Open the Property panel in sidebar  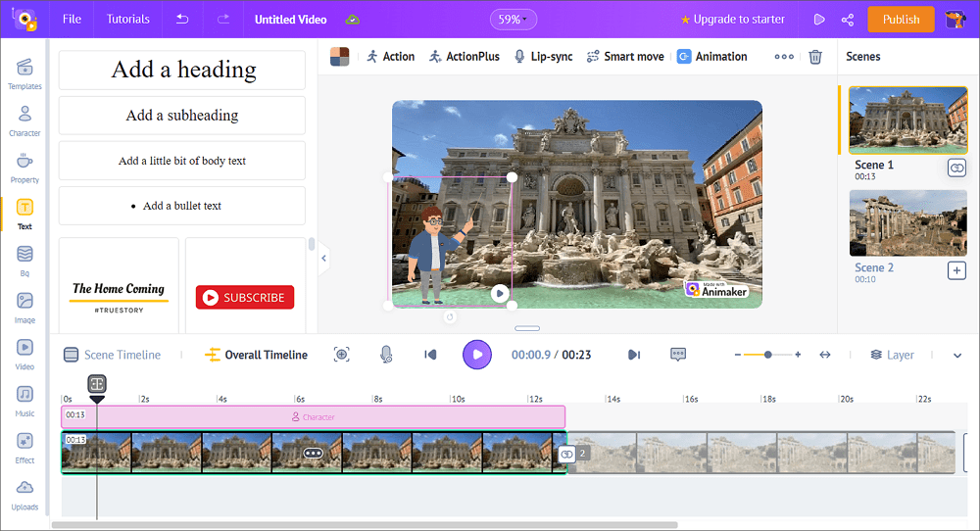(24, 168)
